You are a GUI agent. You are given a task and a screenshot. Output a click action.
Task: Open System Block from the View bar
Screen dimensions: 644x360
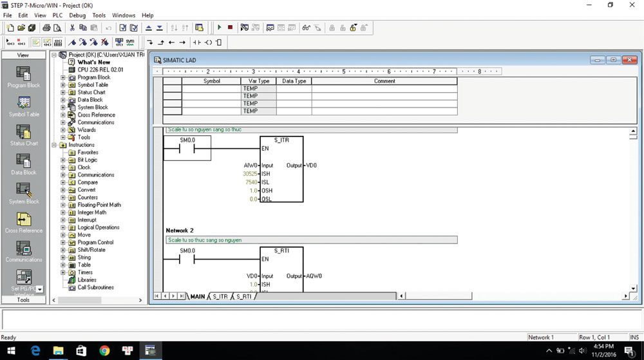point(23,194)
